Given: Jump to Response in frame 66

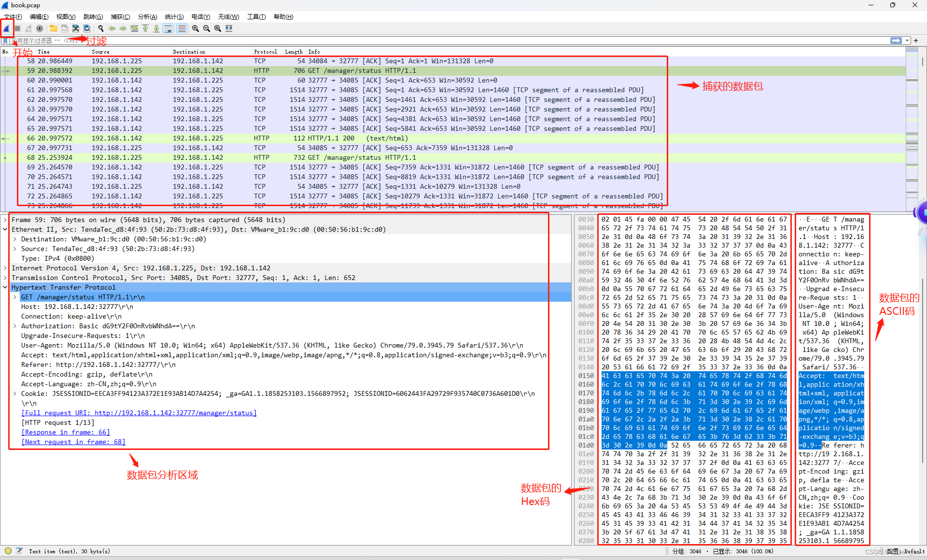Looking at the screenshot, I should pos(65,432).
